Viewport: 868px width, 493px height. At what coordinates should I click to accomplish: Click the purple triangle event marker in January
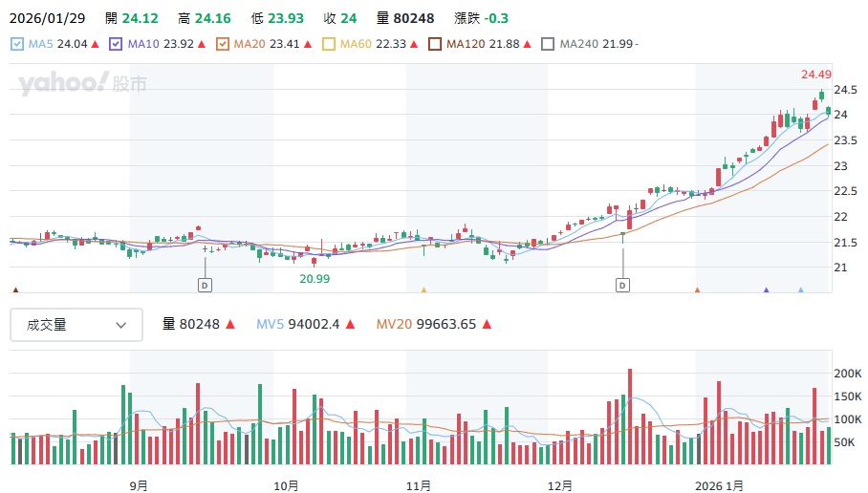(766, 289)
